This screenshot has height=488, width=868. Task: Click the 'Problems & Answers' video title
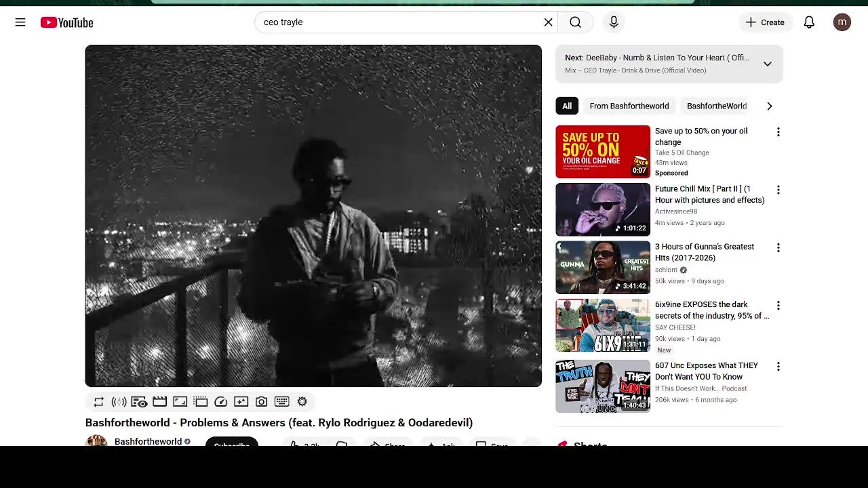(x=279, y=422)
